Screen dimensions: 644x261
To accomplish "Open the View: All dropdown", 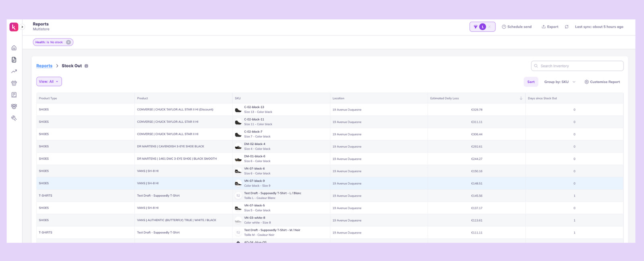I will (49, 81).
